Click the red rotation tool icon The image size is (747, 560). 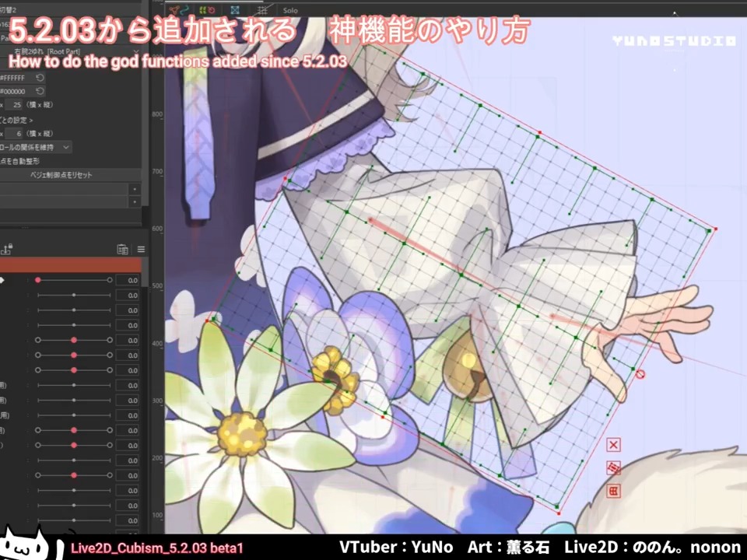click(x=211, y=9)
